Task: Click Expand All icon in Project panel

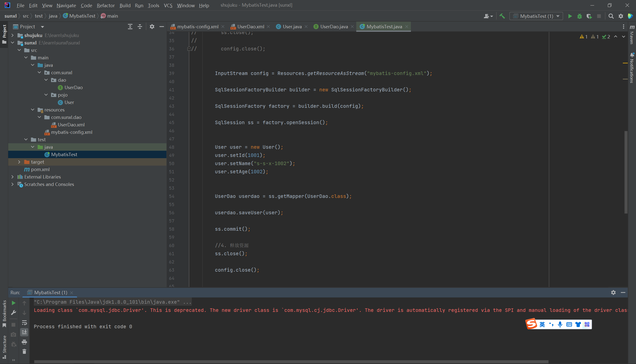Action: pos(130,27)
